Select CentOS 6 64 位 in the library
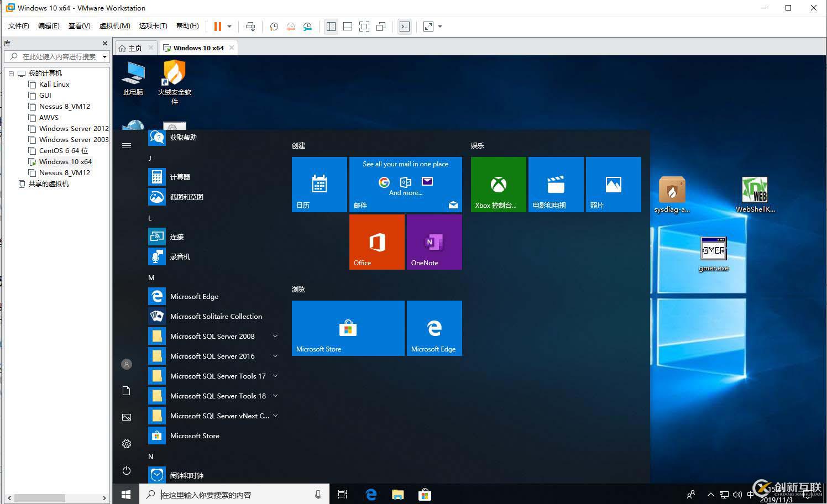 click(64, 151)
